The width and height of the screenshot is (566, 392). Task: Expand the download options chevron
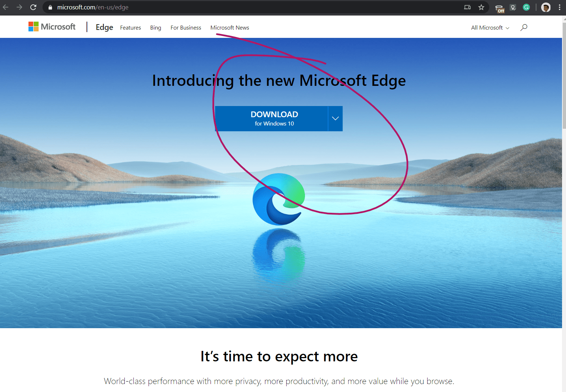(x=335, y=119)
